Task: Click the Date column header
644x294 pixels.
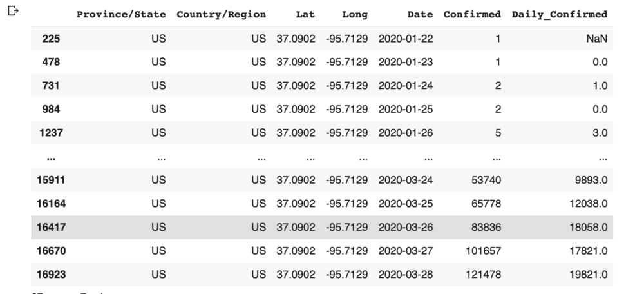Action: coord(420,14)
